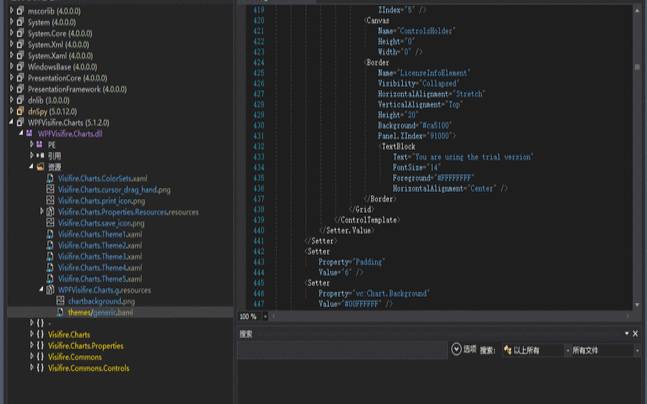Click the search text input field
This screenshot has width=647, height=404.
click(x=340, y=351)
